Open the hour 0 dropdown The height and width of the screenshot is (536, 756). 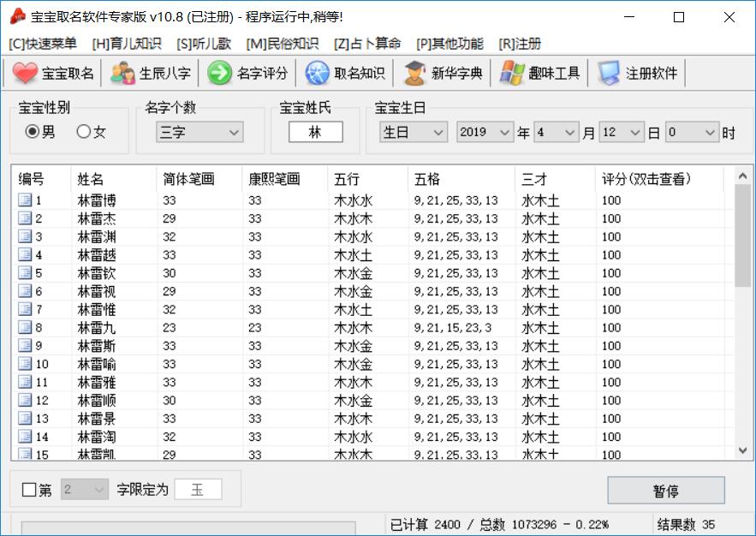coord(692,132)
